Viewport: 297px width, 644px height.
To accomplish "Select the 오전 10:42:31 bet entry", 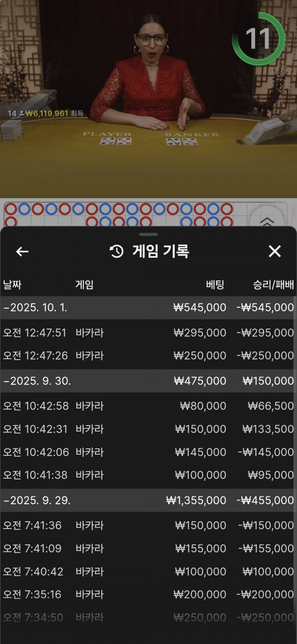I will point(148,429).
